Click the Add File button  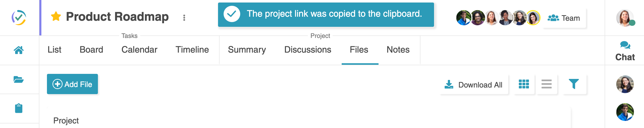72,84
